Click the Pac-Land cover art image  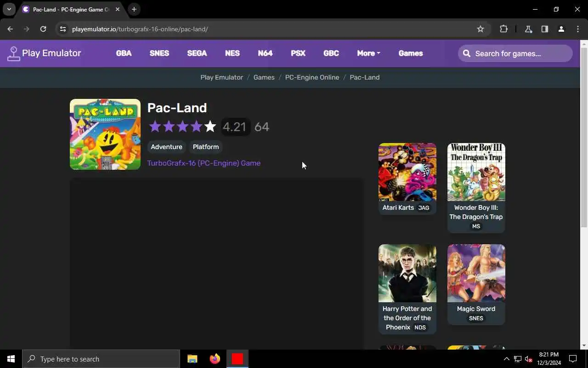[x=105, y=134]
